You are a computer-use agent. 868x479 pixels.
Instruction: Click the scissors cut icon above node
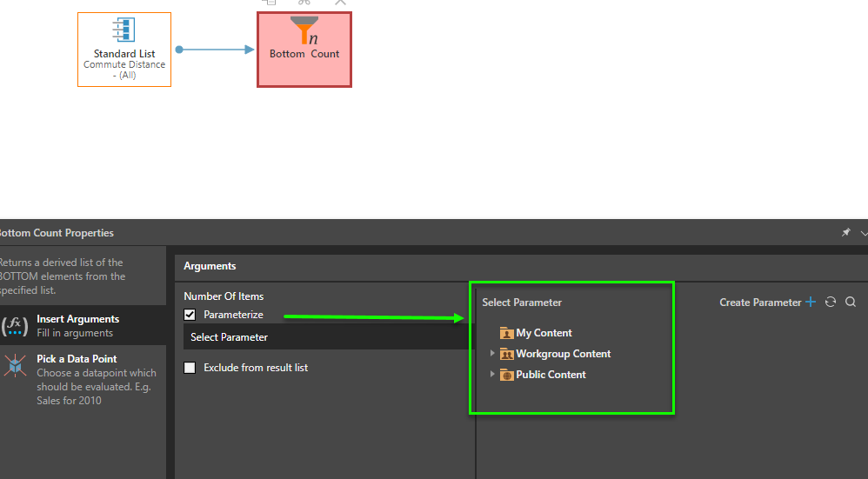304,3
